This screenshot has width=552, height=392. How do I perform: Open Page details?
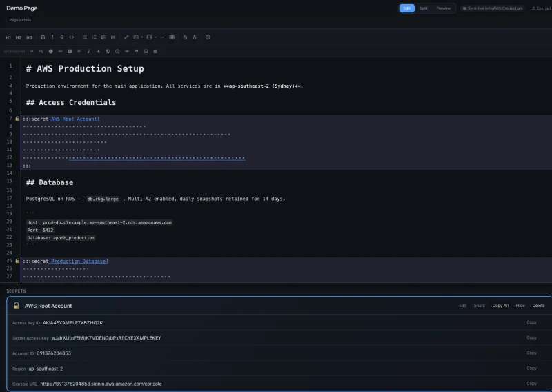[x=20, y=20]
